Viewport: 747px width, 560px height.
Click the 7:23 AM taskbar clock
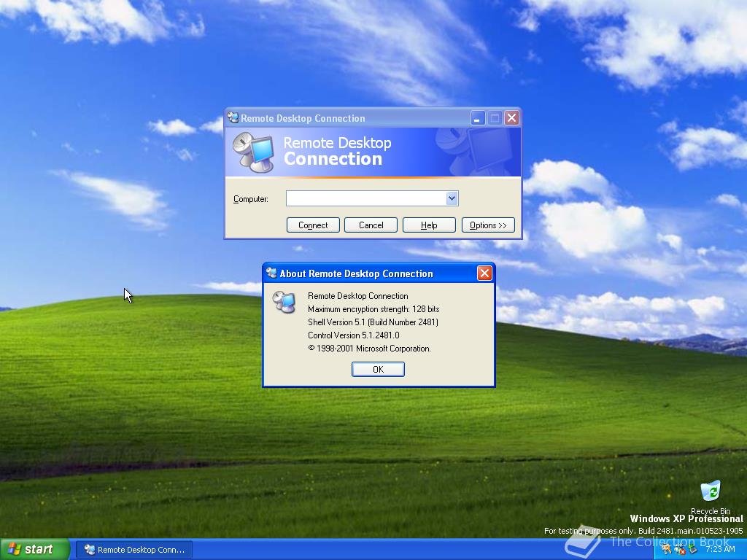pyautogui.click(x=720, y=550)
